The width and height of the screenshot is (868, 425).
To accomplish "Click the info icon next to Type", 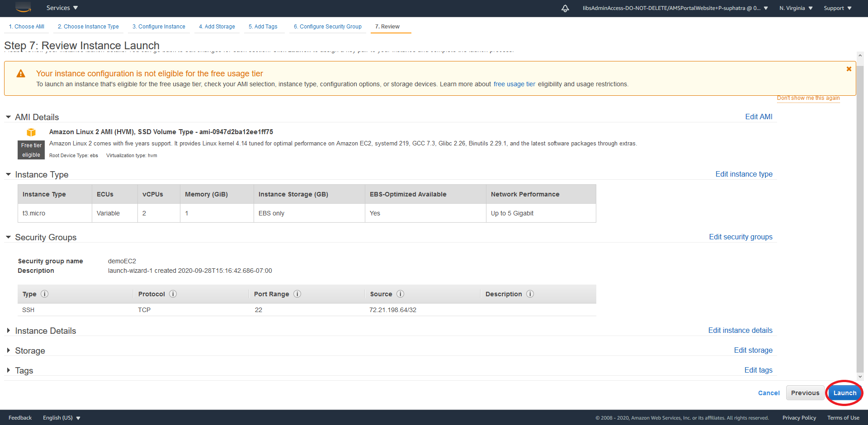I will click(44, 294).
